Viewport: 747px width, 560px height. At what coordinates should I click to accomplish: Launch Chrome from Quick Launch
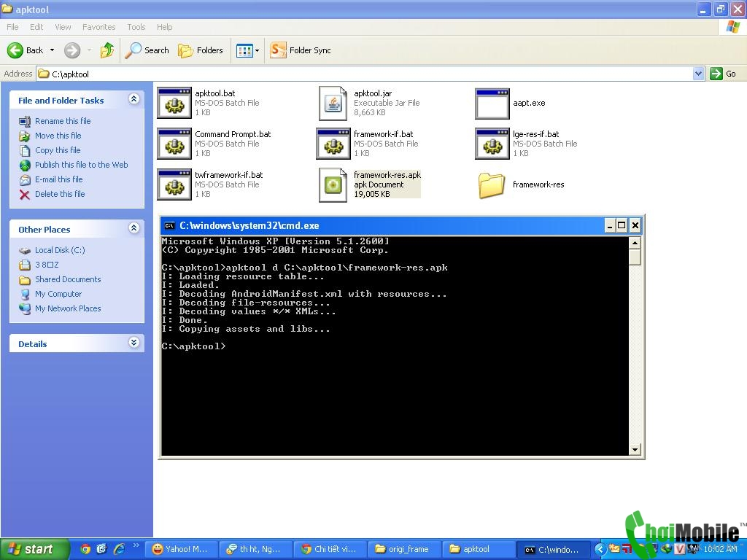pos(85,550)
